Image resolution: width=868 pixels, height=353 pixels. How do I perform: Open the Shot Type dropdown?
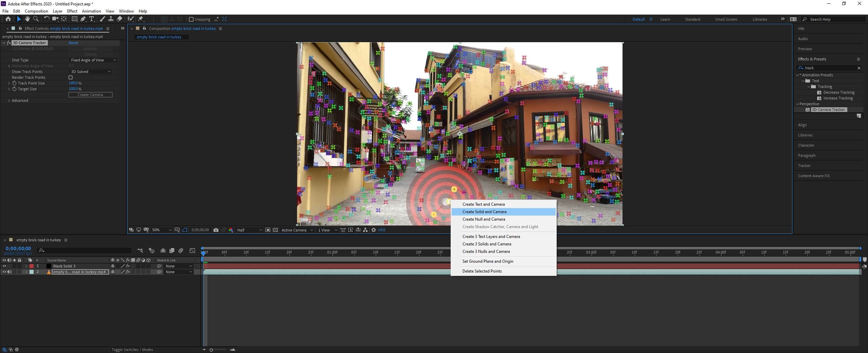click(93, 60)
